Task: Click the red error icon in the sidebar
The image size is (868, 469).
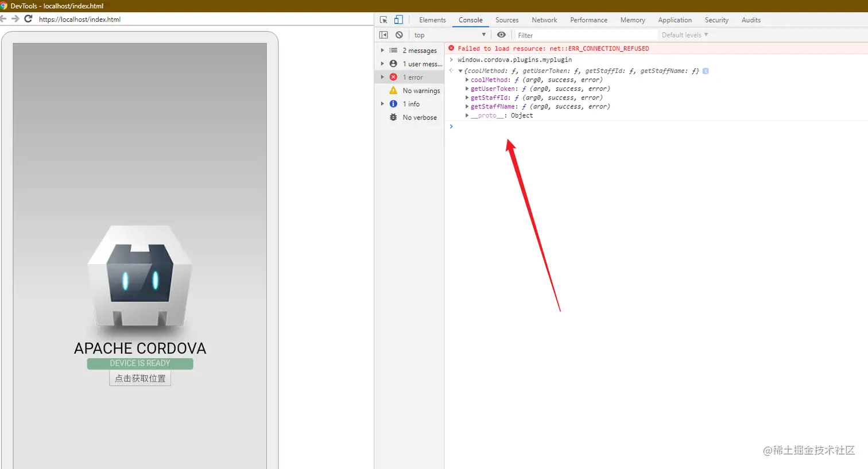Action: click(x=393, y=77)
